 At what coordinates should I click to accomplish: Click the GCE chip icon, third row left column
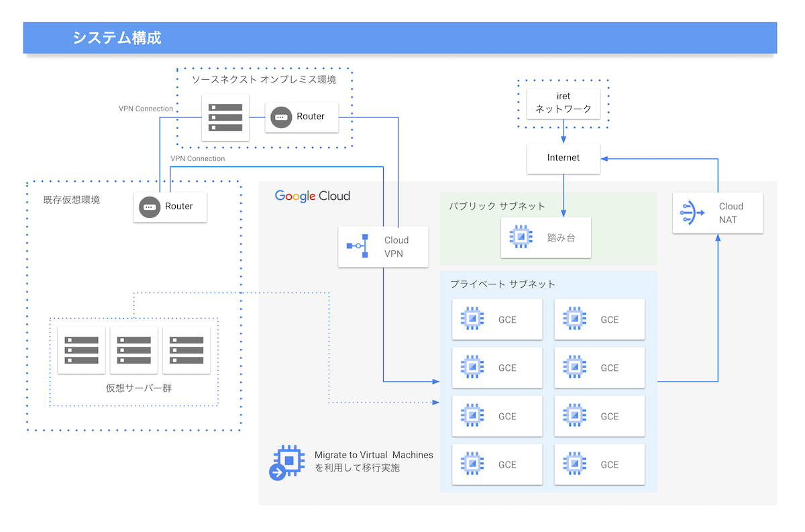(x=472, y=416)
